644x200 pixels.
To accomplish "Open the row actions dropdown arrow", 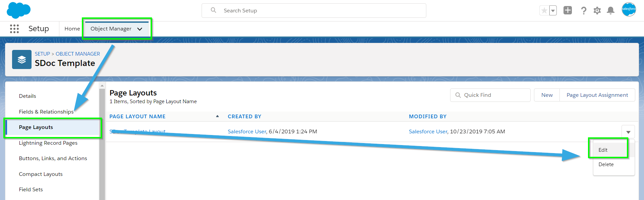I will click(628, 132).
